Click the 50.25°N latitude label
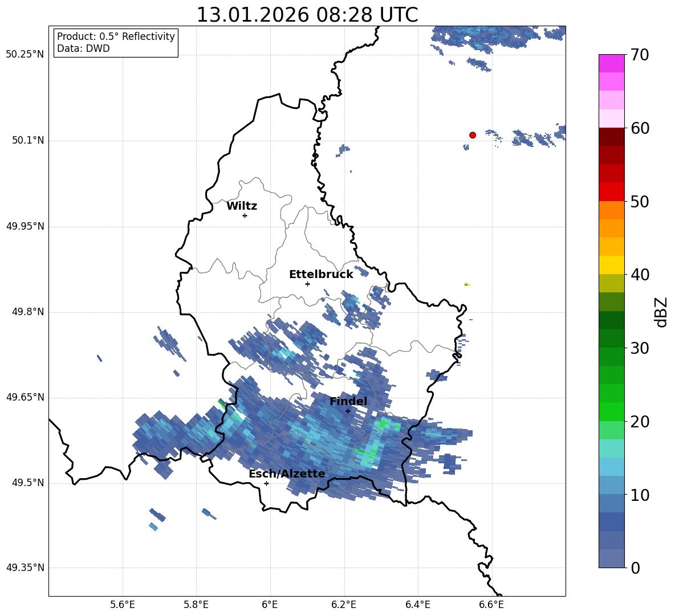The image size is (675, 616). click(25, 55)
